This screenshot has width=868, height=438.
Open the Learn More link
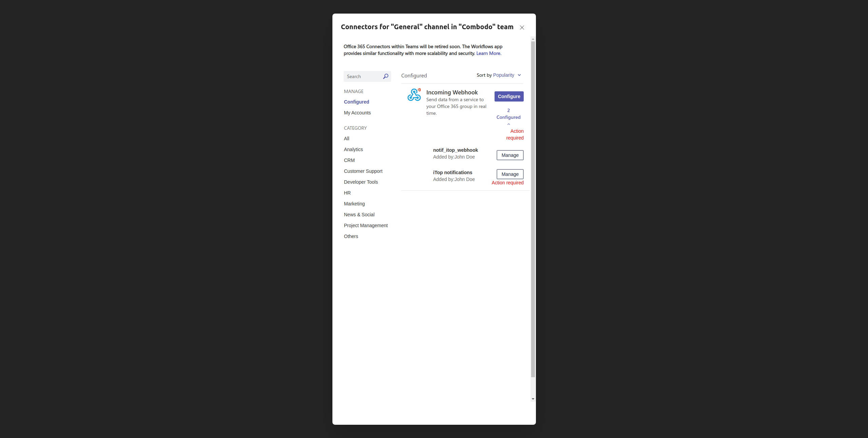pyautogui.click(x=488, y=53)
